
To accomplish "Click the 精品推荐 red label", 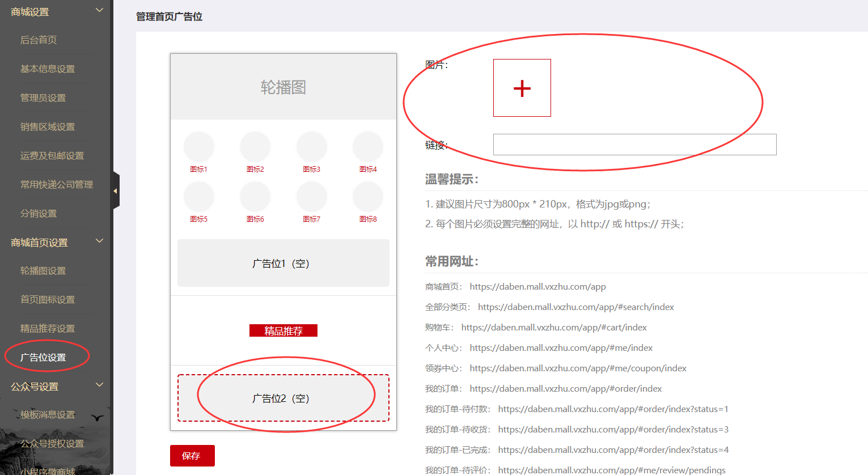I will tap(283, 330).
